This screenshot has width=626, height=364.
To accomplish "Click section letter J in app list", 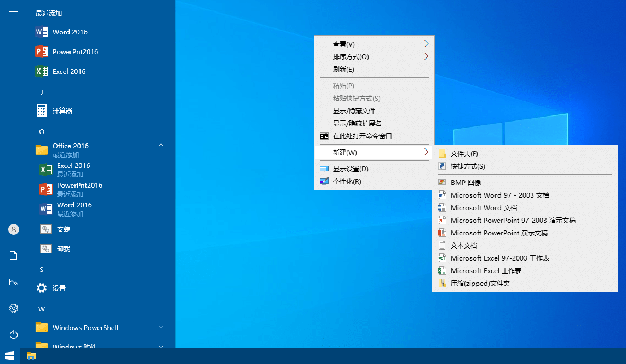I will 42,92.
